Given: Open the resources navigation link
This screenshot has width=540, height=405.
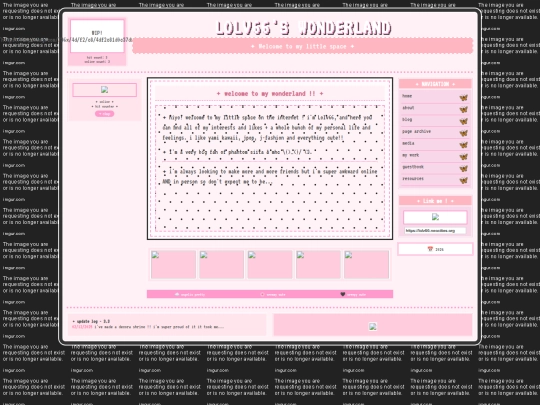Looking at the screenshot, I should (413, 178).
